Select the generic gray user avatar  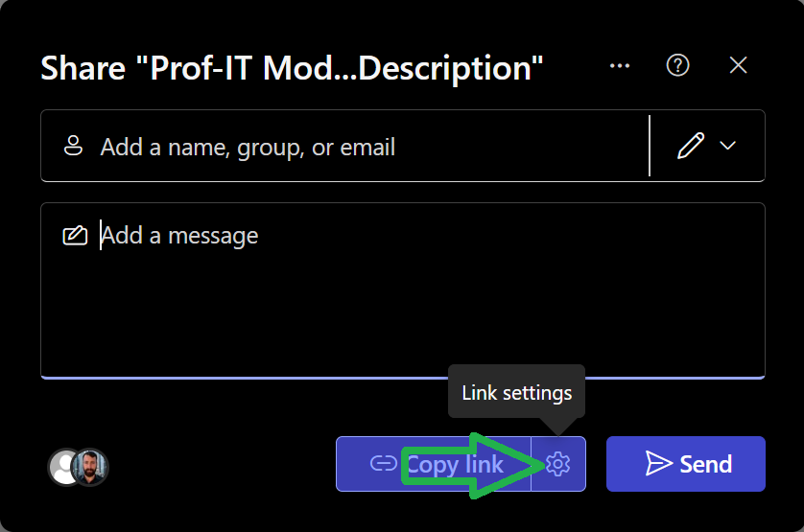[63, 467]
